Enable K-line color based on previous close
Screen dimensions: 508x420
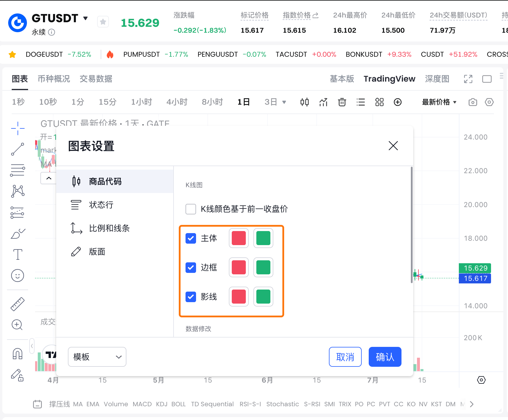tap(191, 209)
